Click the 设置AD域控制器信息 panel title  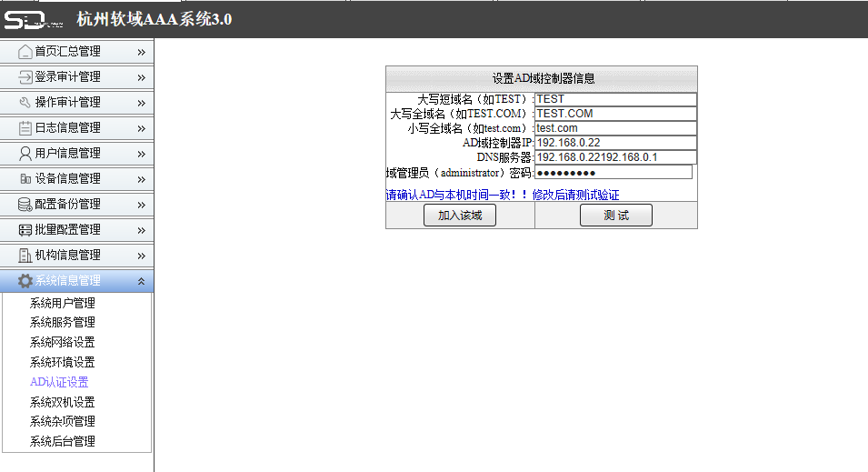point(543,78)
